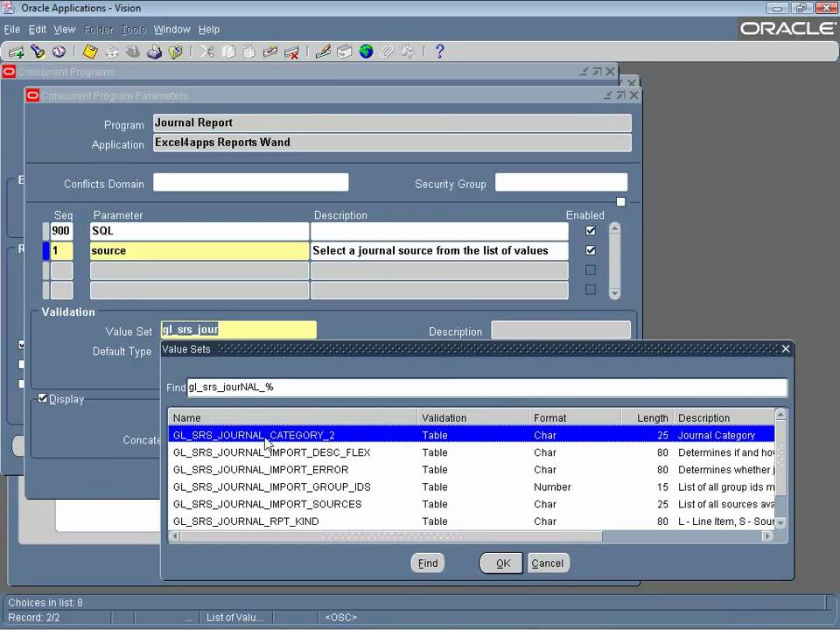Image resolution: width=840 pixels, height=630 pixels.
Task: Click the Find button in Value Sets
Action: pyautogui.click(x=428, y=563)
